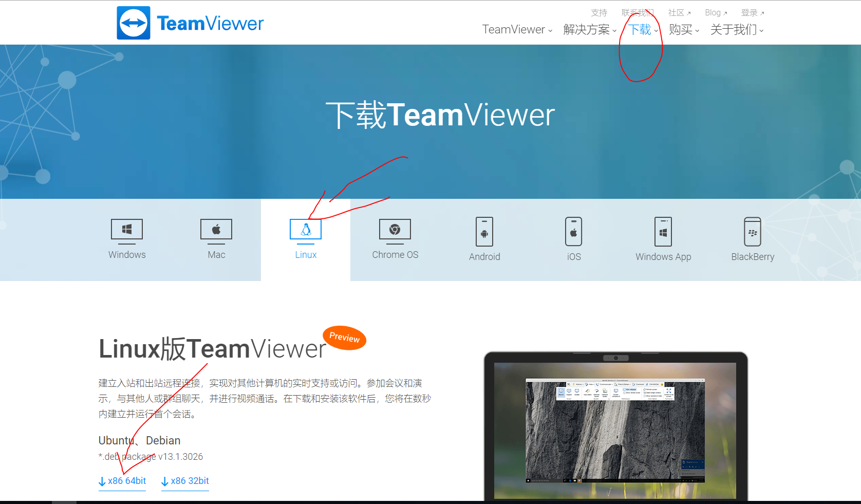Switch to the Mac tab label

[x=216, y=255]
